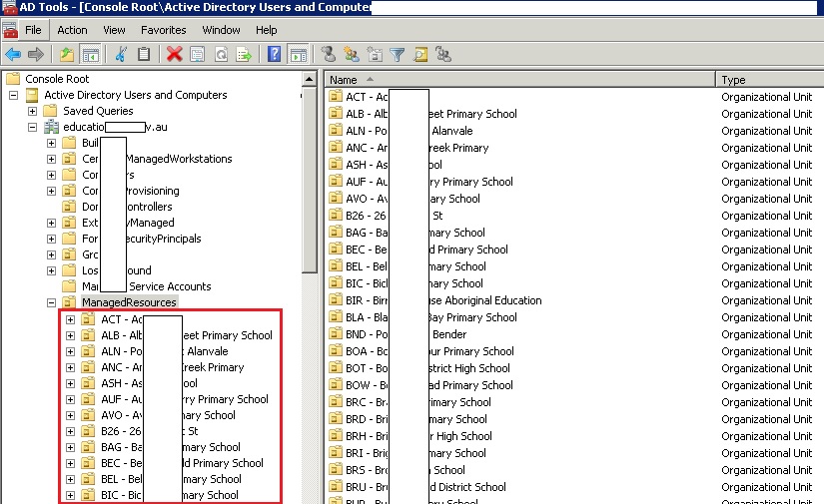Click the Filter funnel toolbar icon
Image resolution: width=824 pixels, height=504 pixels.
tap(397, 54)
